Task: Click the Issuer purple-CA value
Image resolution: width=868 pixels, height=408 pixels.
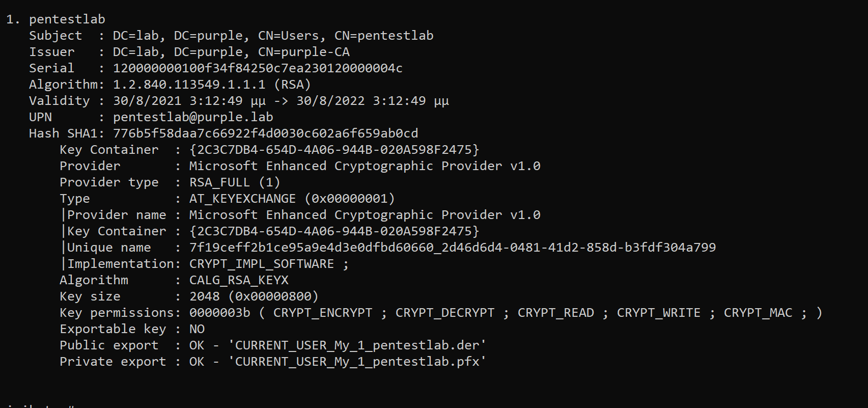Action: pyautogui.click(x=231, y=52)
